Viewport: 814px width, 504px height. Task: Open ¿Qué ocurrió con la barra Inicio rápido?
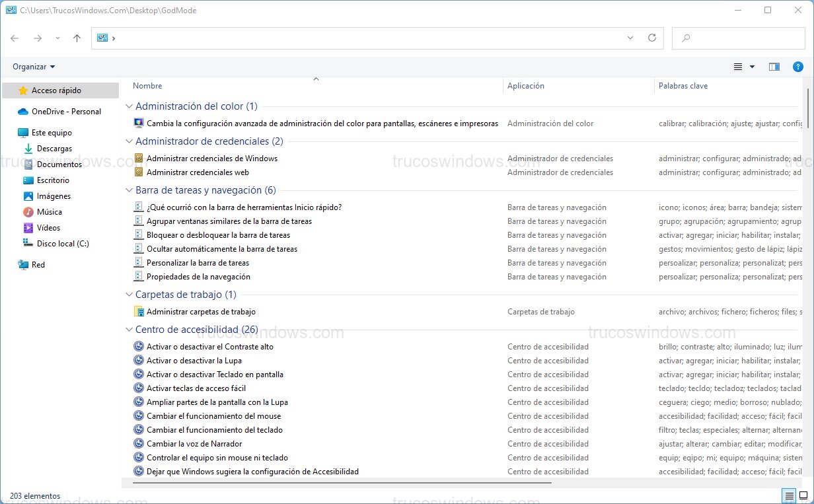pyautogui.click(x=244, y=207)
